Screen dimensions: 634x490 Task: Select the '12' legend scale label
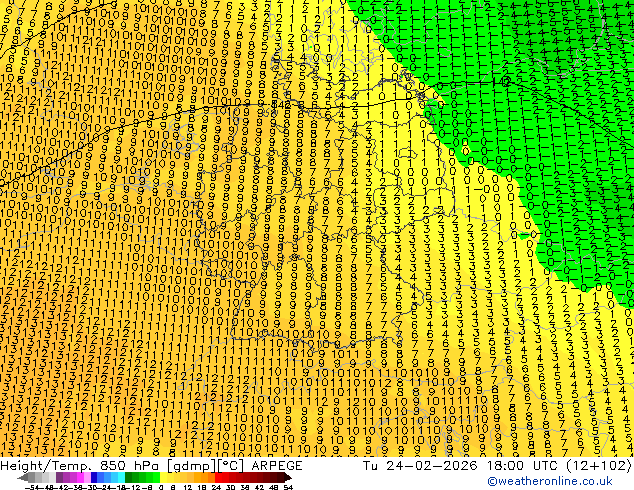point(187,488)
